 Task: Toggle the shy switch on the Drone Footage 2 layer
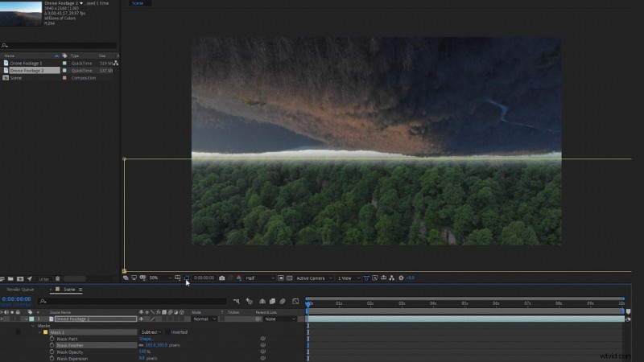142,319
